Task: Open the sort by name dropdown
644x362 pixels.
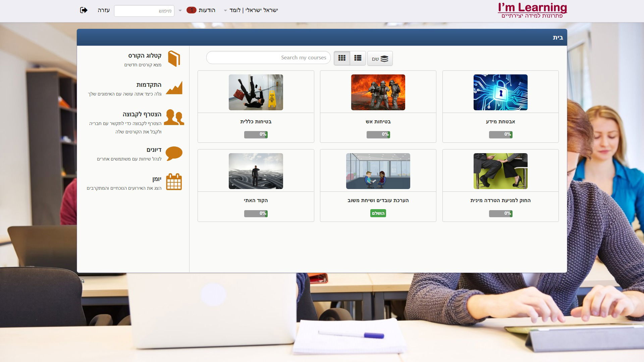Action: (380, 59)
